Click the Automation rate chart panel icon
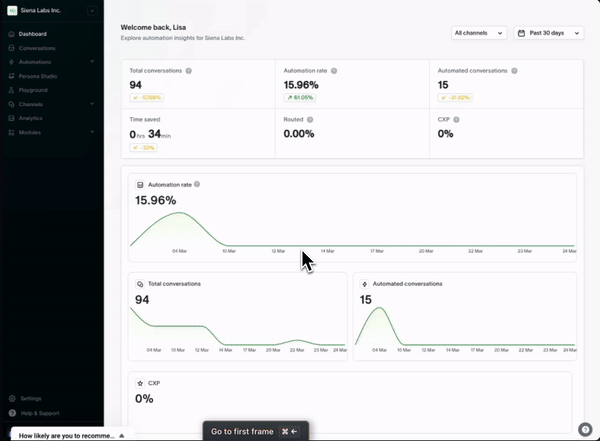600x441 pixels. (140, 185)
